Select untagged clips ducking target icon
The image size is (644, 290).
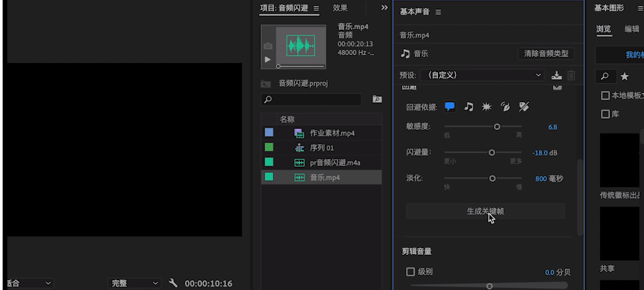tap(524, 107)
